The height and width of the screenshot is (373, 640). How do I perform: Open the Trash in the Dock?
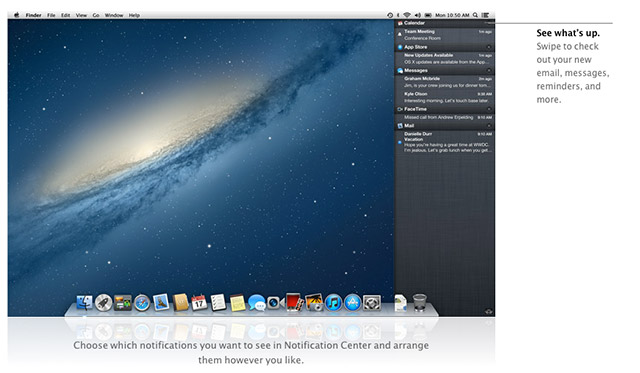click(x=419, y=303)
